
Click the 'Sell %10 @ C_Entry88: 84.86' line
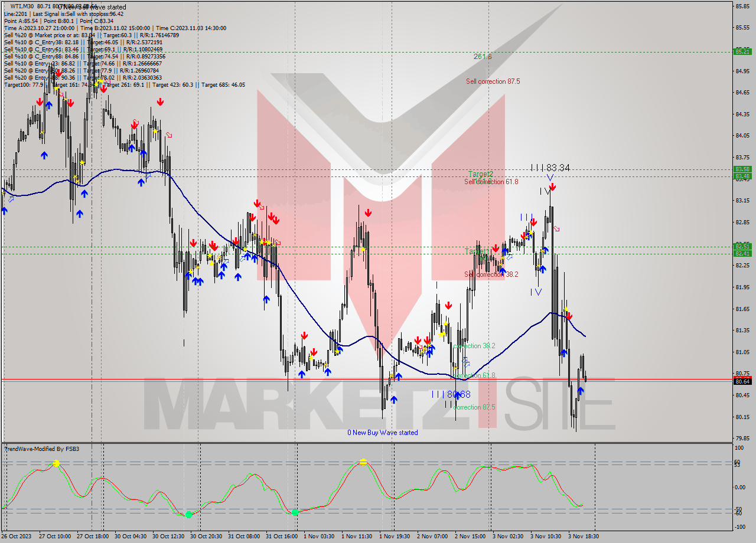click(83, 56)
